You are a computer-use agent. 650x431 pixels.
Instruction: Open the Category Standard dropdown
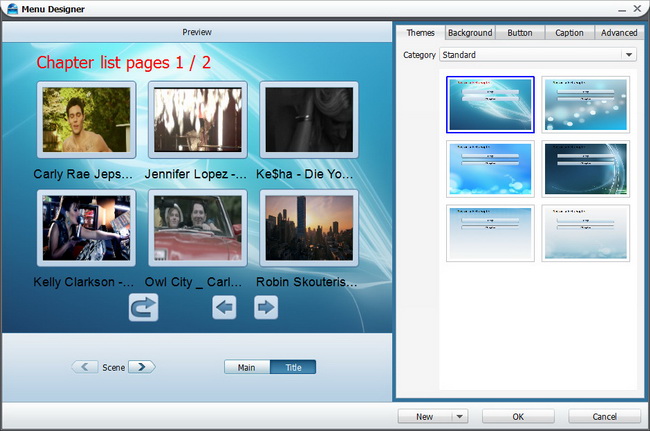538,55
